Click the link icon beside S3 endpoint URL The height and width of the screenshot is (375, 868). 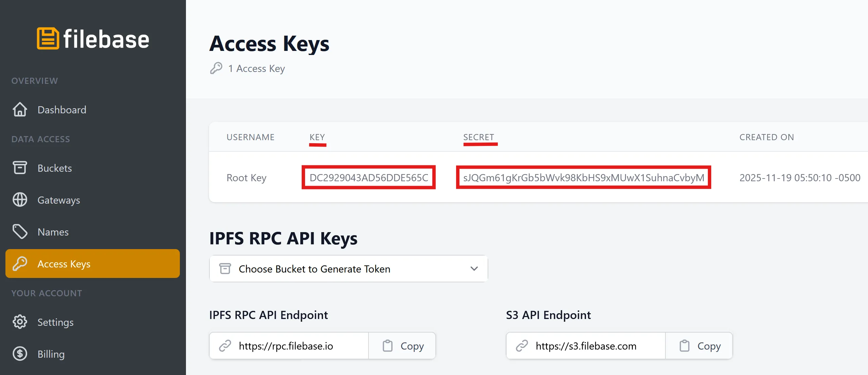522,346
